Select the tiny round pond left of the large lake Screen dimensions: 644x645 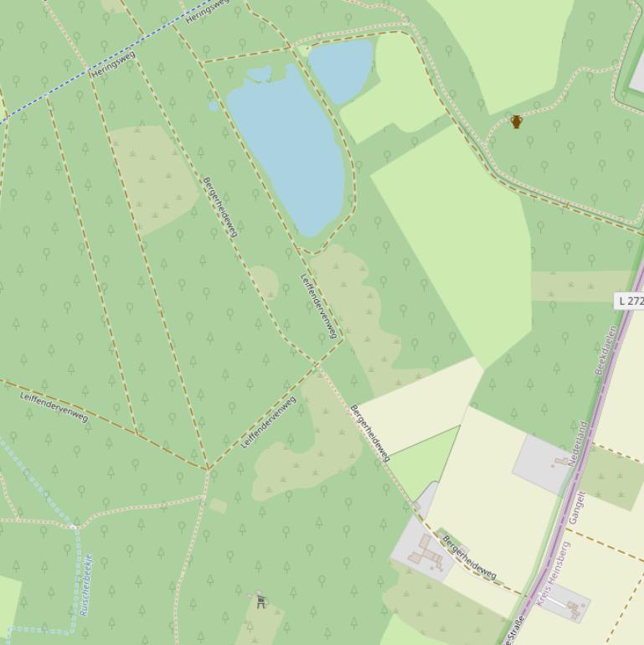tap(214, 106)
